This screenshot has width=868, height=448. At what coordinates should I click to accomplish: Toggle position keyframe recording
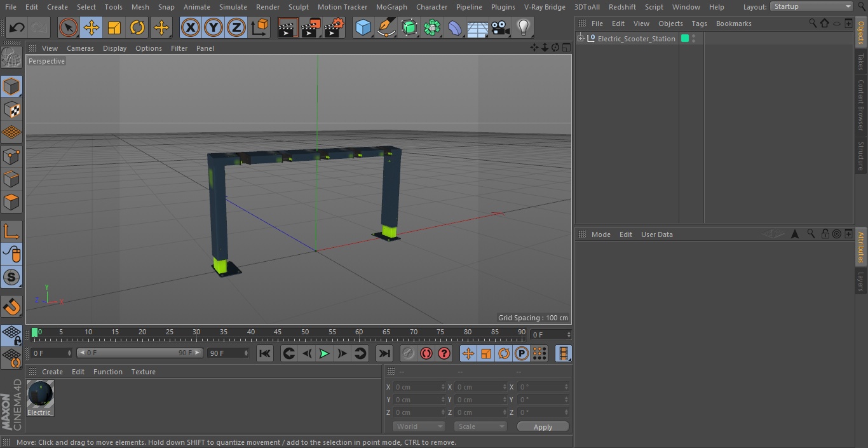pyautogui.click(x=468, y=353)
